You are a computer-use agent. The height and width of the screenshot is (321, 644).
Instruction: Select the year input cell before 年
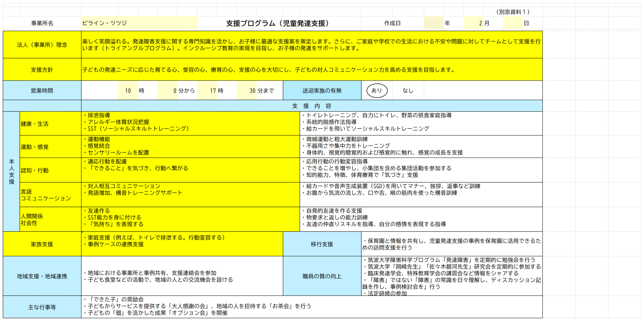434,23
